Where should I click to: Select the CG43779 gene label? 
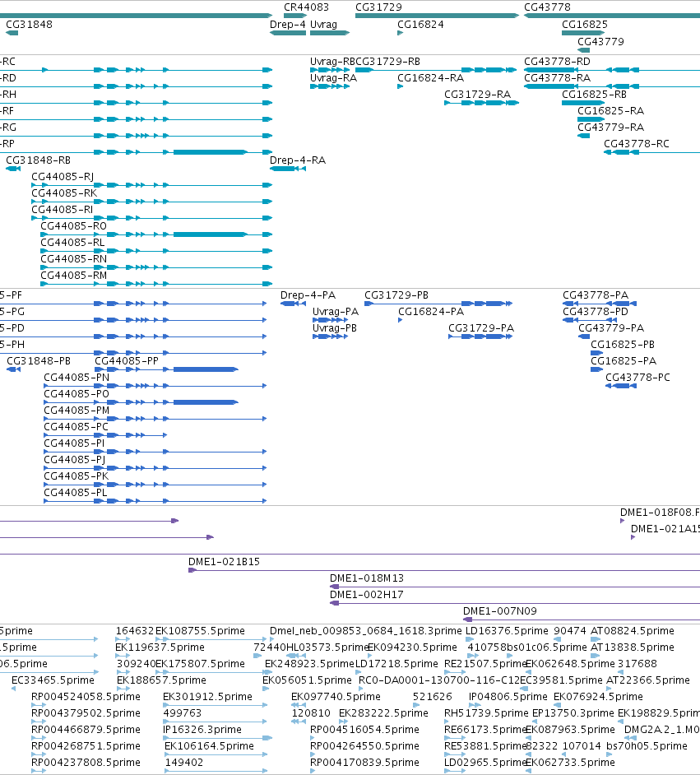pyautogui.click(x=600, y=41)
